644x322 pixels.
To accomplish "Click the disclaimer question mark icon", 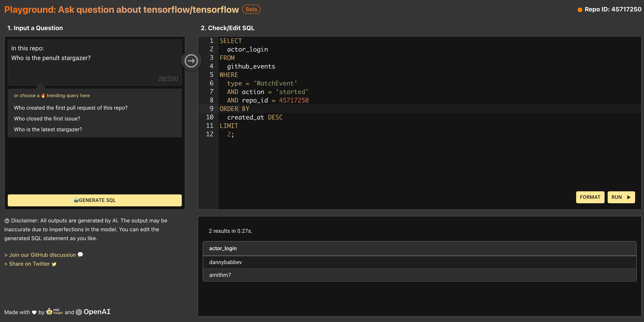I will [x=7, y=221].
